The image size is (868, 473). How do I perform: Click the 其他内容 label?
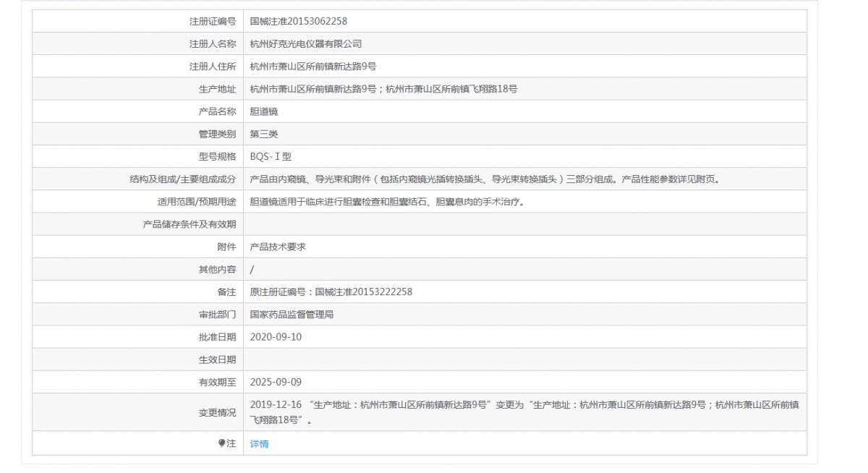(x=218, y=269)
